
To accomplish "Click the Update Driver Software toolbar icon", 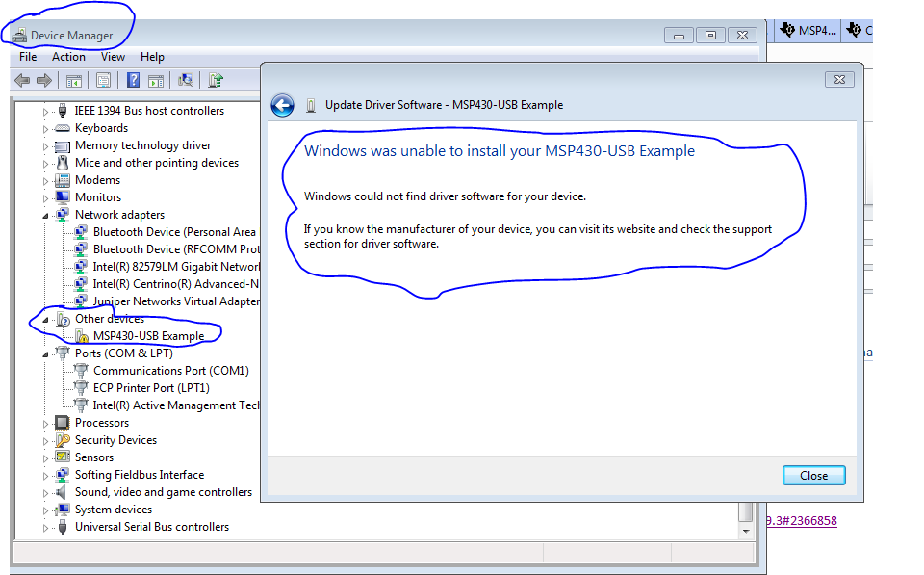I will pyautogui.click(x=215, y=80).
